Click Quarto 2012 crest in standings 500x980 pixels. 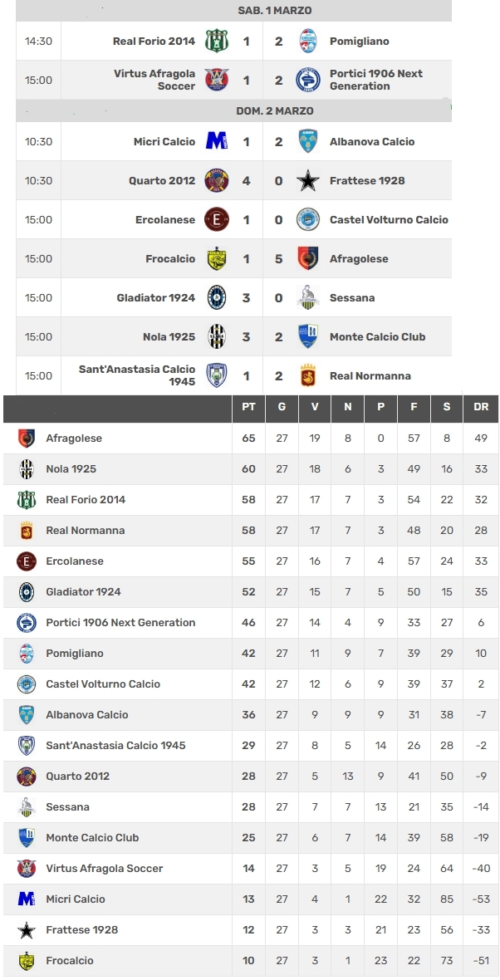[x=27, y=777]
